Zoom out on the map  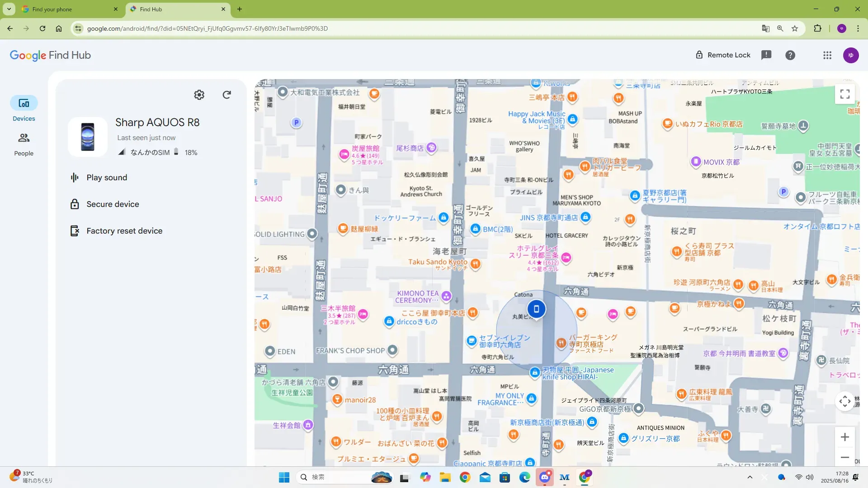(844, 457)
